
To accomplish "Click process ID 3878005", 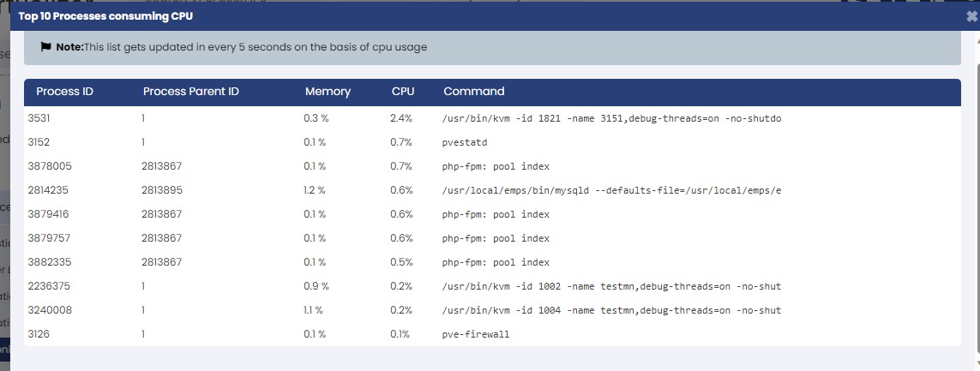I will [x=50, y=166].
